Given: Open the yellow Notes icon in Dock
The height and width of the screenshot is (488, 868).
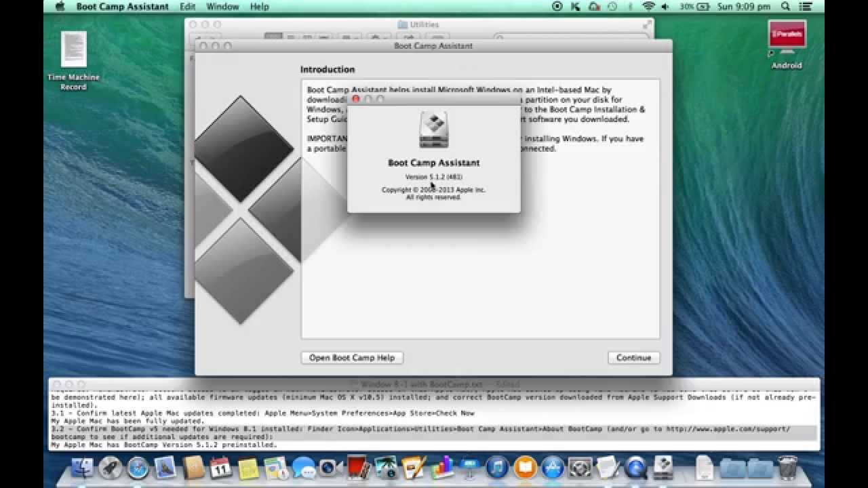Looking at the screenshot, I should coord(248,469).
